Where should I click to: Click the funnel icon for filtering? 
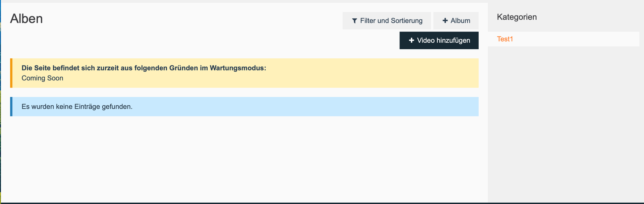point(355,21)
